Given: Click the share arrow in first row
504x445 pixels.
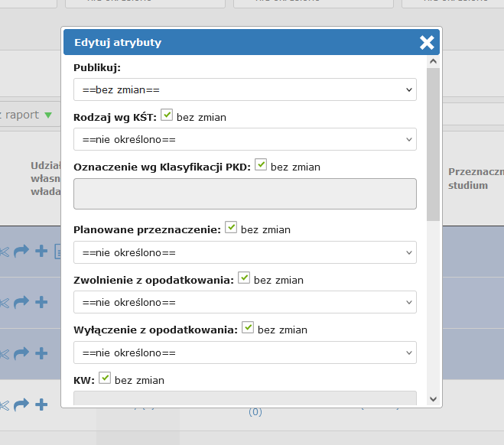Looking at the screenshot, I should click(x=21, y=252).
